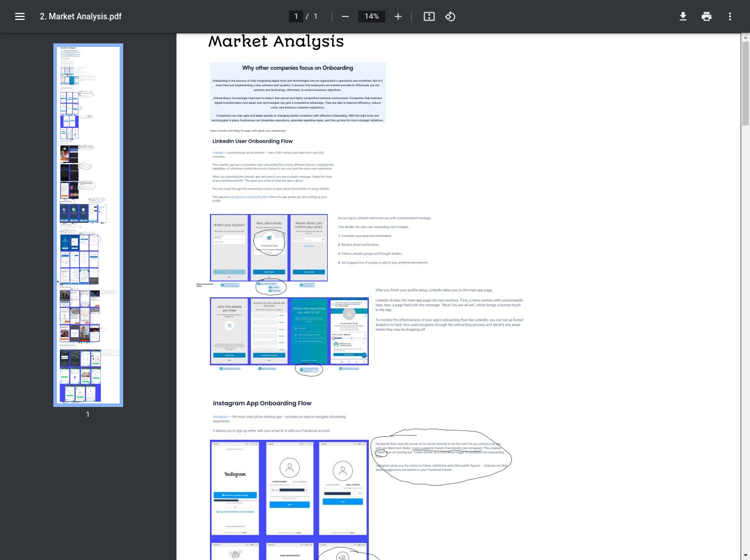This screenshot has width=750, height=560.
Task: Open the LinkedIn hyperlink in the document
Action: 218,152
